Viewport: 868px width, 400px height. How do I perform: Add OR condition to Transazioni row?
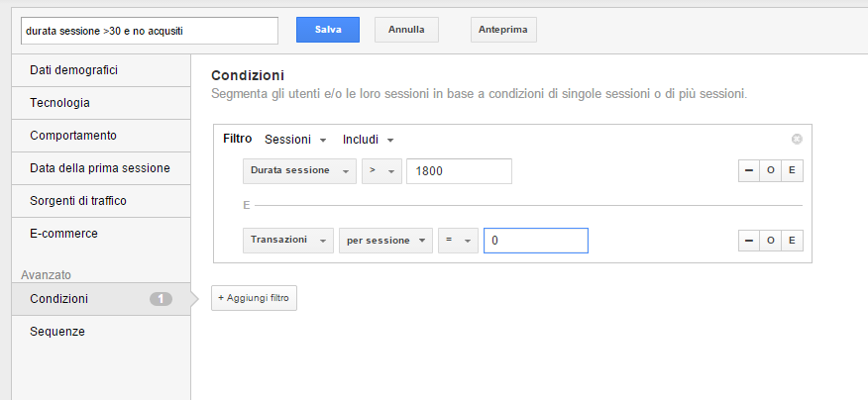click(x=771, y=241)
